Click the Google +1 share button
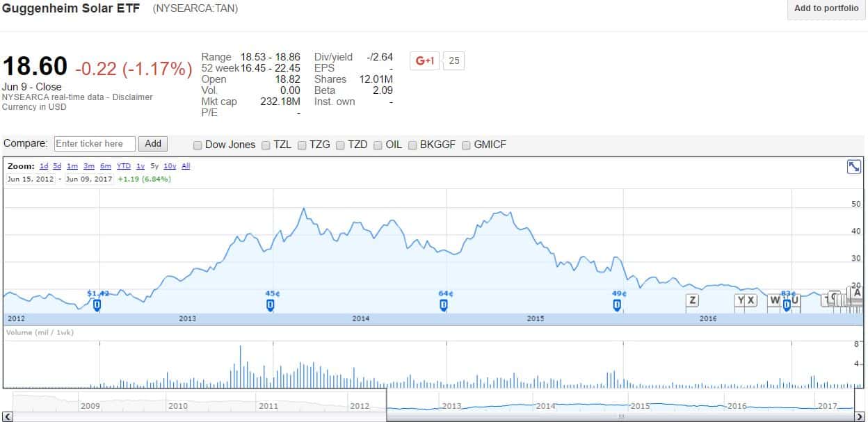The image size is (868, 422). (x=424, y=60)
